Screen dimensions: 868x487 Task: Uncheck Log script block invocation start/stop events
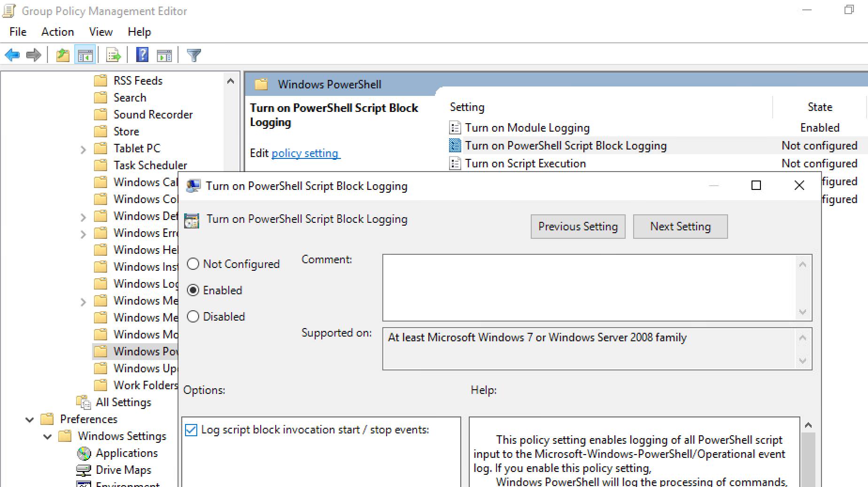191,429
